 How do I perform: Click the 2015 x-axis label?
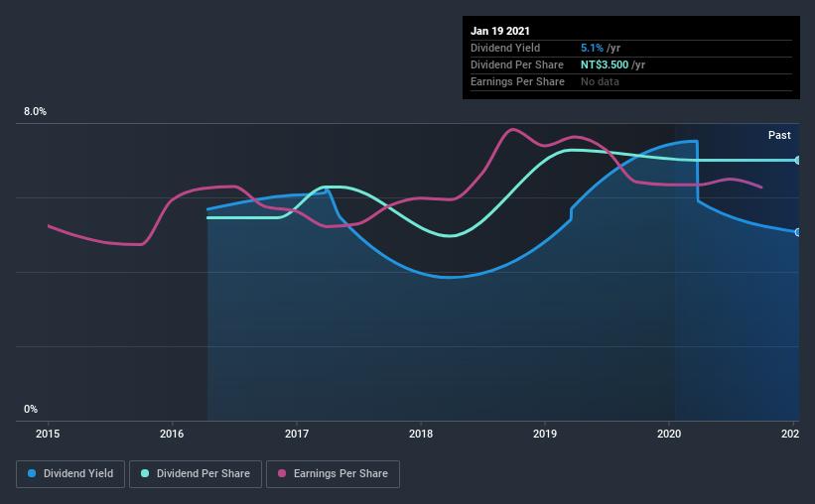pos(48,434)
